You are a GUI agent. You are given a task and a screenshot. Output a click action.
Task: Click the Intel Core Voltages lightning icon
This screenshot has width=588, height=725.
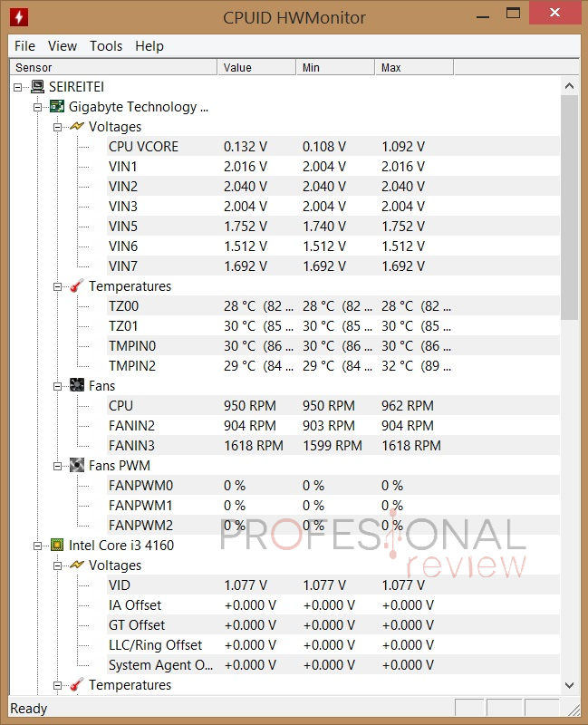click(77, 565)
